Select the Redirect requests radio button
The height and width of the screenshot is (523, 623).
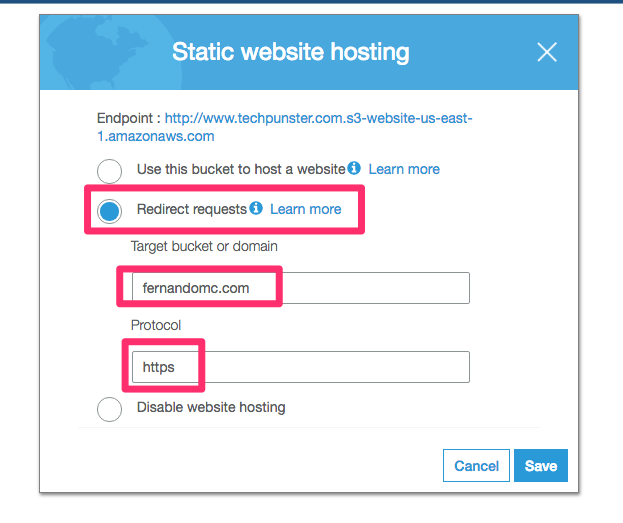point(109,211)
